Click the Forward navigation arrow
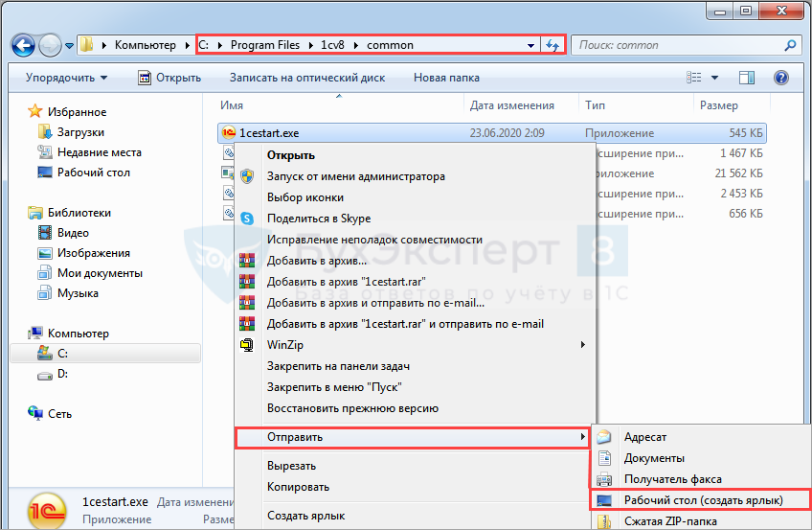 pyautogui.click(x=50, y=46)
